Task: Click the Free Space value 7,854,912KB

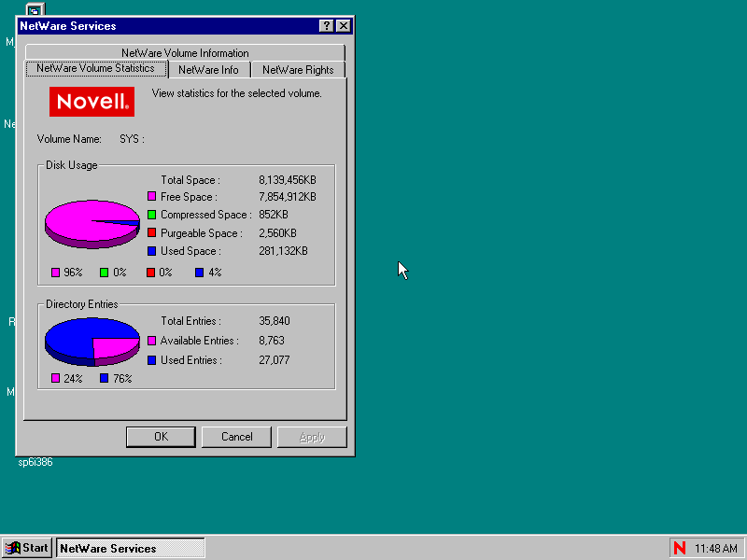Action: [x=288, y=197]
